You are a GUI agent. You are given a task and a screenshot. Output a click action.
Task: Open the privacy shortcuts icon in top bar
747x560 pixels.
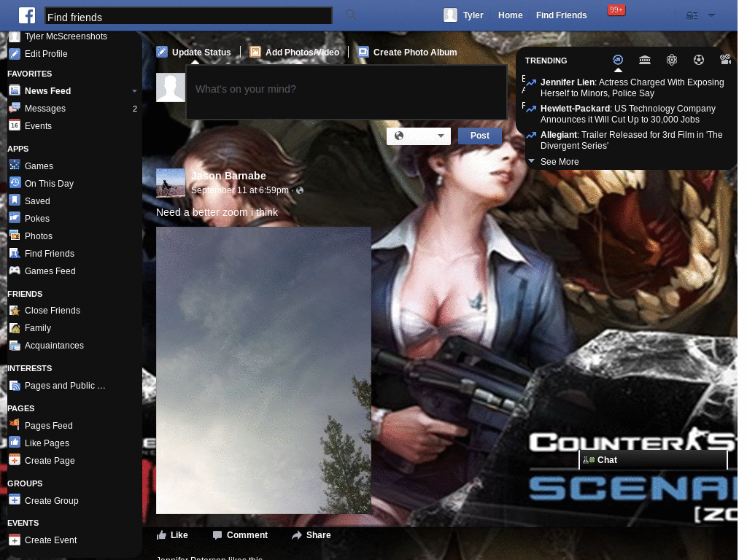(692, 16)
